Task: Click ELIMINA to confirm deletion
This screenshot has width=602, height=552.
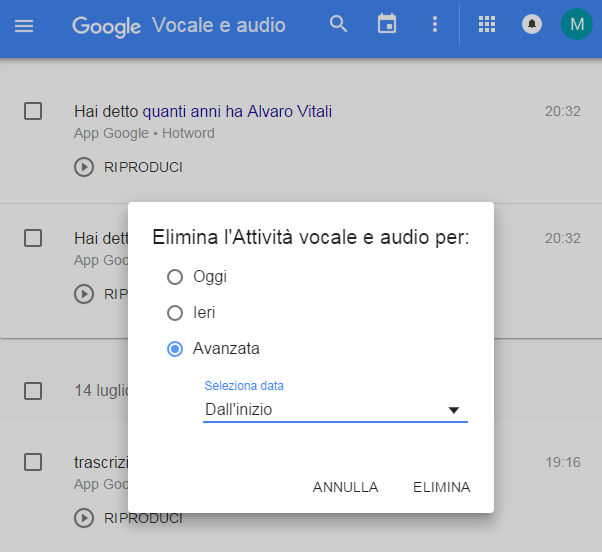Action: pyautogui.click(x=442, y=487)
